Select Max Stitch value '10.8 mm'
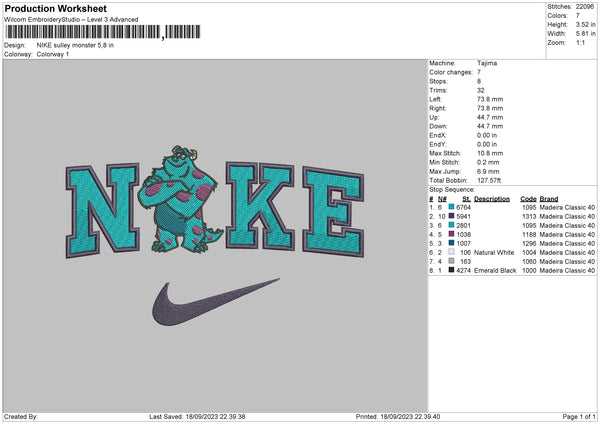600x424 pixels. pos(490,153)
